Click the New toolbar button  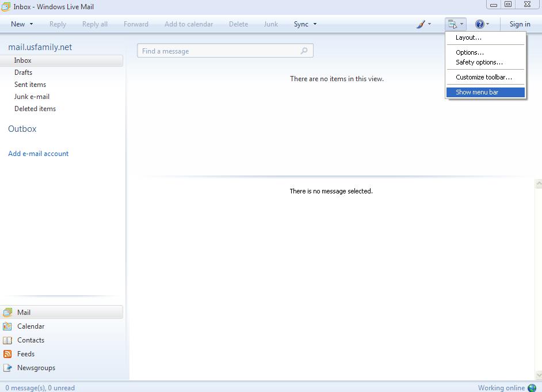pyautogui.click(x=18, y=24)
